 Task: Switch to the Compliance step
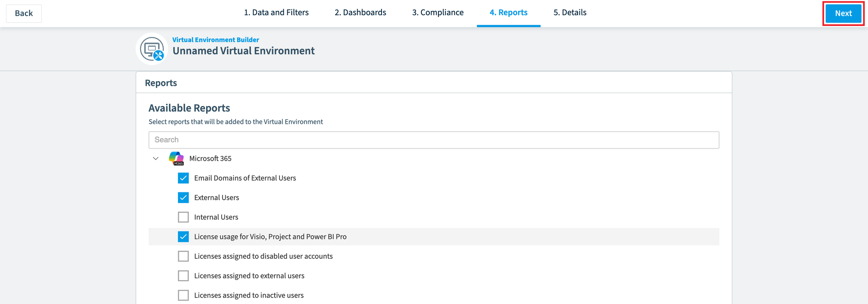click(438, 13)
